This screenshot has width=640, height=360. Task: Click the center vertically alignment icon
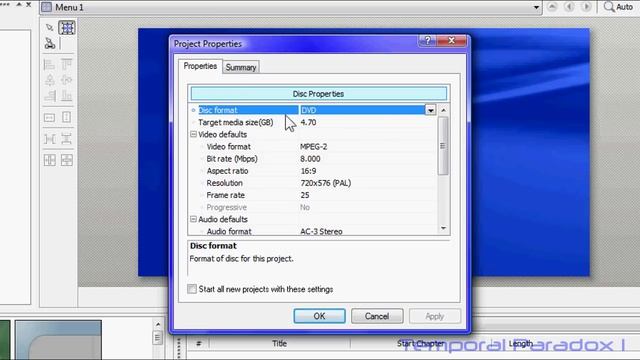coord(67,80)
